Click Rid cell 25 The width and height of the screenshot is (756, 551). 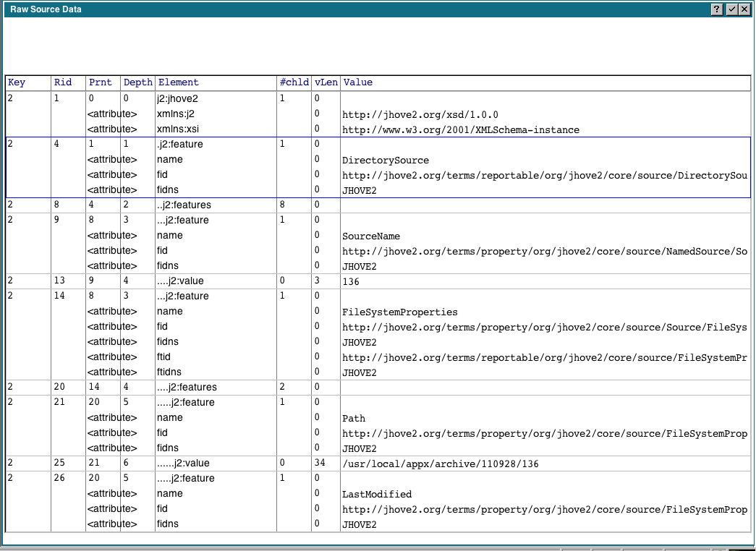[x=59, y=463]
